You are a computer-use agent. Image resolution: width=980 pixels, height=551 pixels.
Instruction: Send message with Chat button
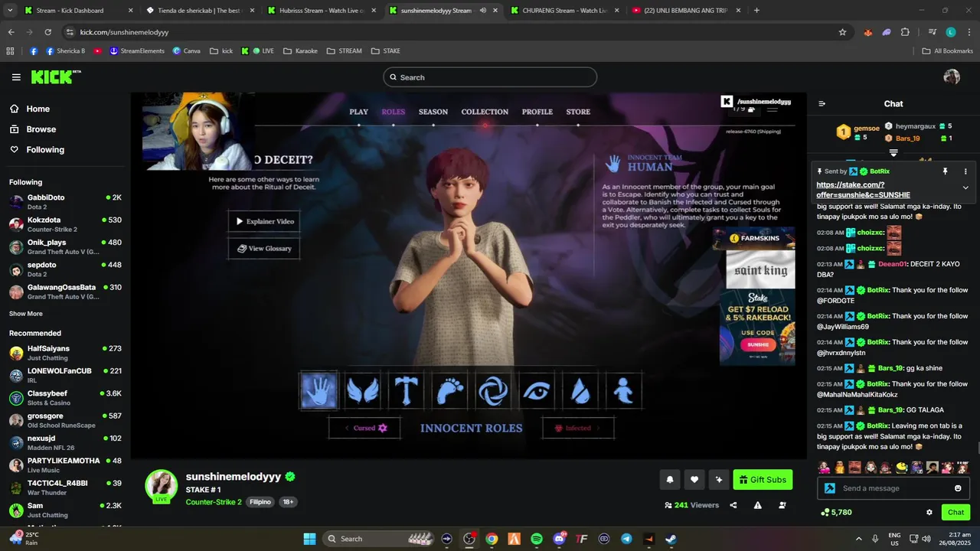956,512
